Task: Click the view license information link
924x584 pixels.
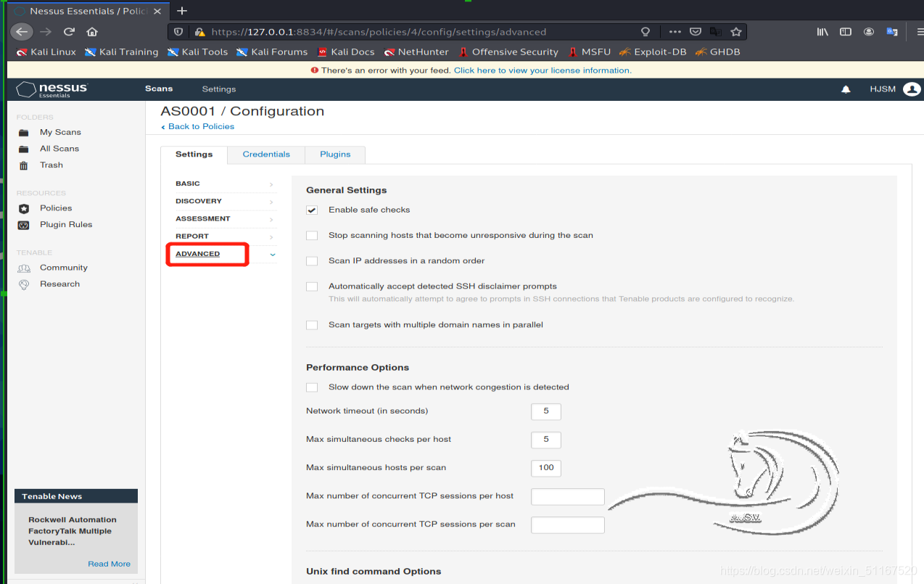Action: (x=543, y=70)
